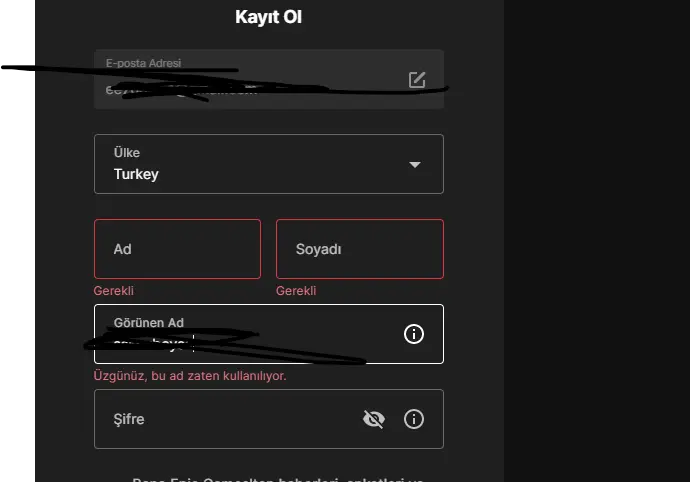Click the Ad first name field
Screen dimensions: 690x482
[177, 249]
